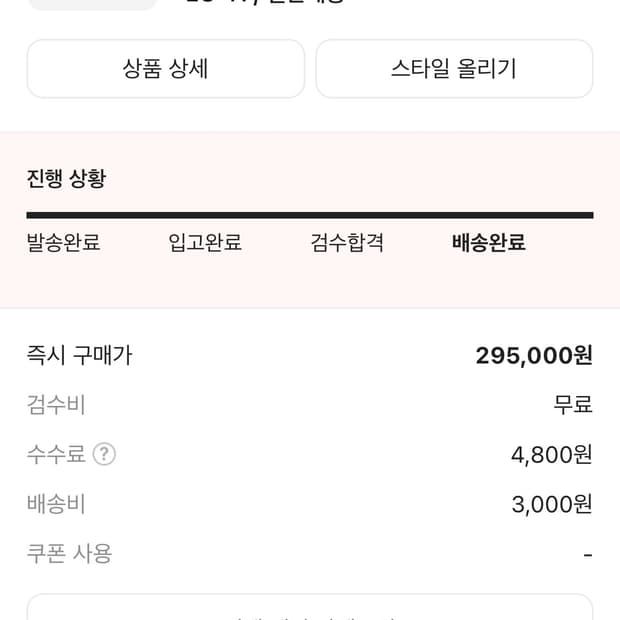The height and width of the screenshot is (620, 620).
Task: Click the 수수료 fee label text
Action: 56,455
